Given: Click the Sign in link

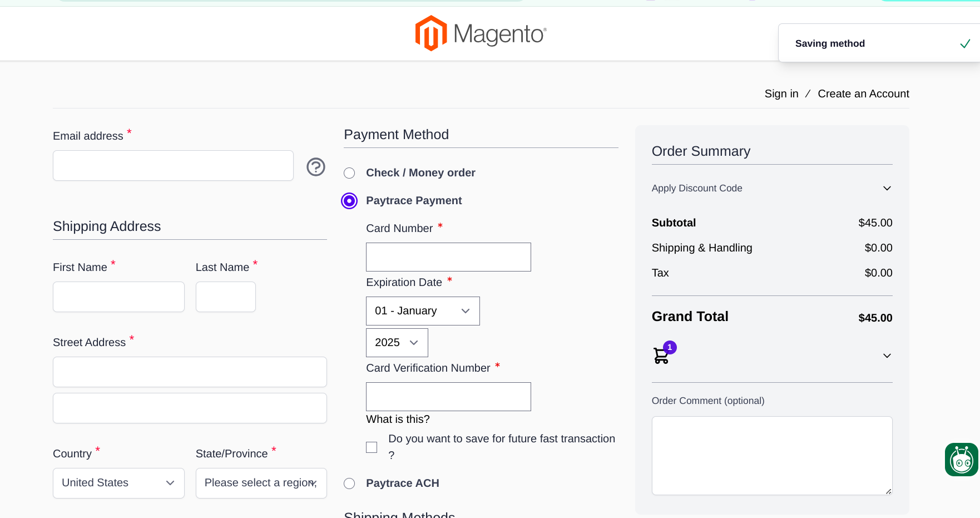Looking at the screenshot, I should 781,93.
